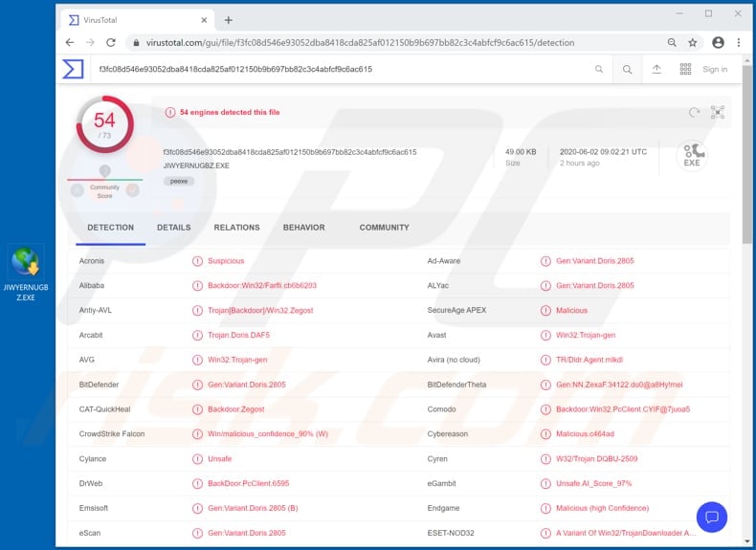Click the reanalyze file icon
This screenshot has width=756, height=550.
tap(695, 112)
